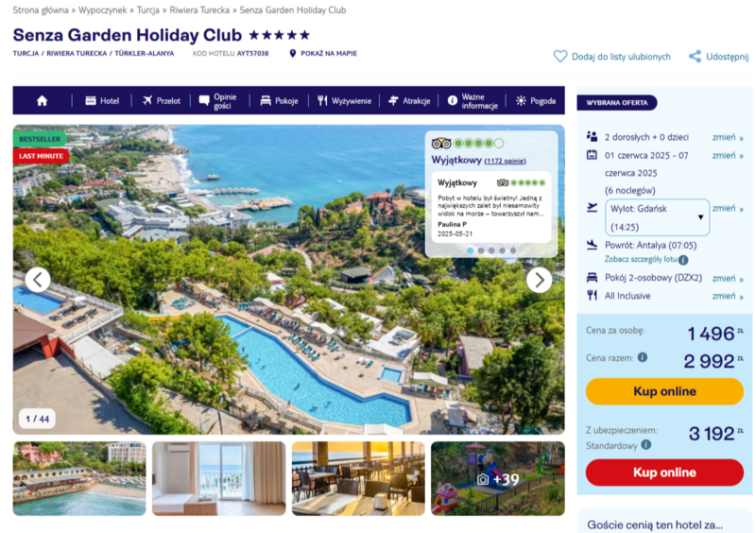Change room type Pokój 2-osobowy via zmień

coord(728,279)
